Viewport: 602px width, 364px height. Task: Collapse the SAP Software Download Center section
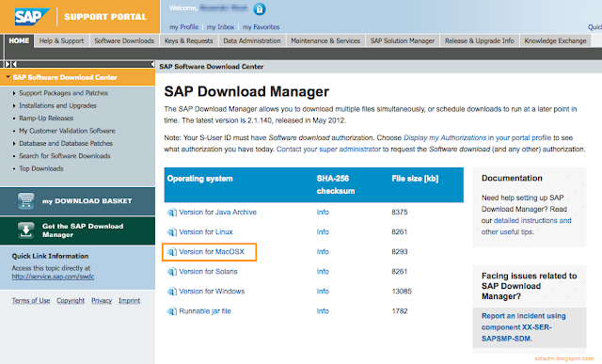pyautogui.click(x=8, y=77)
